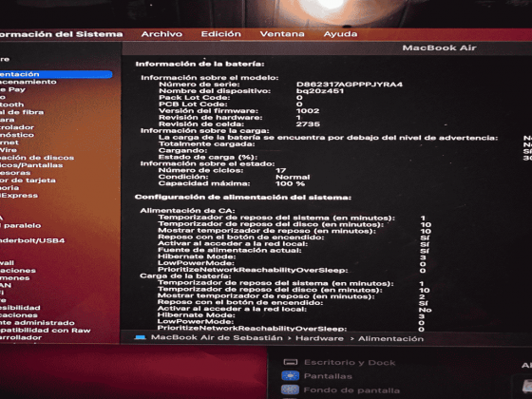Screen dimensions: 532x399
Task: Select the Impresoras sidebar row
Action: pos(15,173)
